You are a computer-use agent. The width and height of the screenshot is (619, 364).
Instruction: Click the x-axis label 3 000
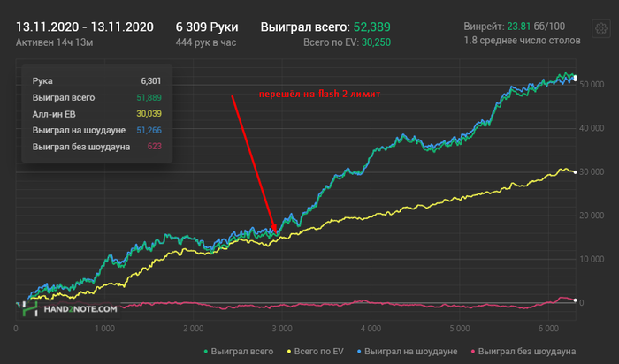(x=282, y=329)
